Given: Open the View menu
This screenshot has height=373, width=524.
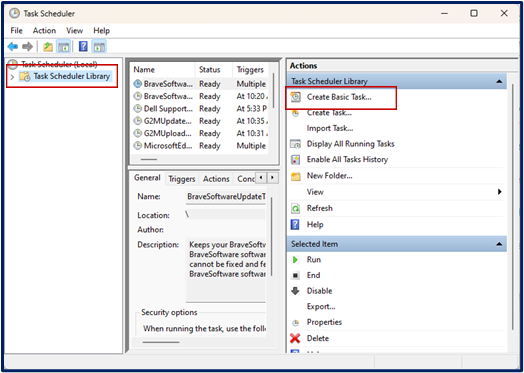Looking at the screenshot, I should [x=75, y=31].
